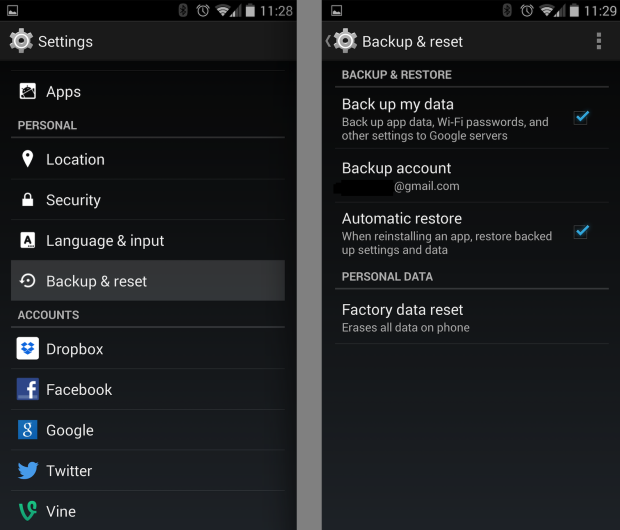The width and height of the screenshot is (620, 530).
Task: Open the Security settings entry
Action: tap(148, 200)
